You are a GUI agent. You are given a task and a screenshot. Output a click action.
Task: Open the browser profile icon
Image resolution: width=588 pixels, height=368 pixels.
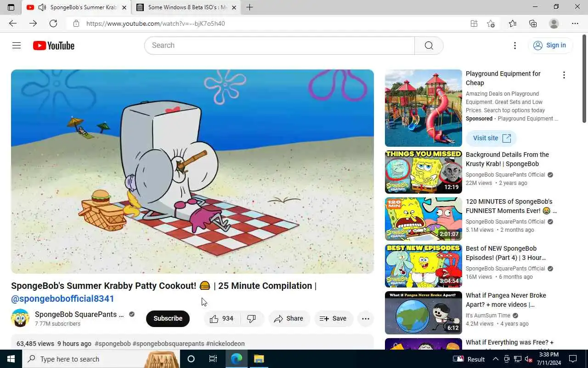coord(554,23)
